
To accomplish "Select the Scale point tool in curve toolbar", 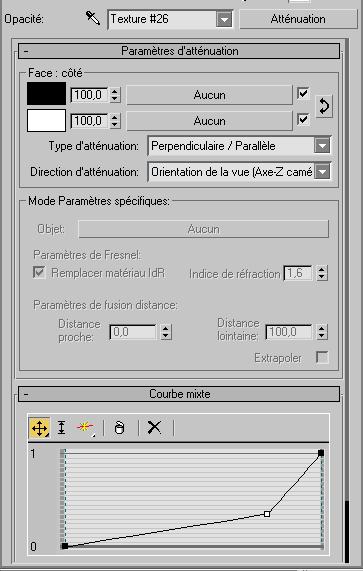I will click(62, 427).
